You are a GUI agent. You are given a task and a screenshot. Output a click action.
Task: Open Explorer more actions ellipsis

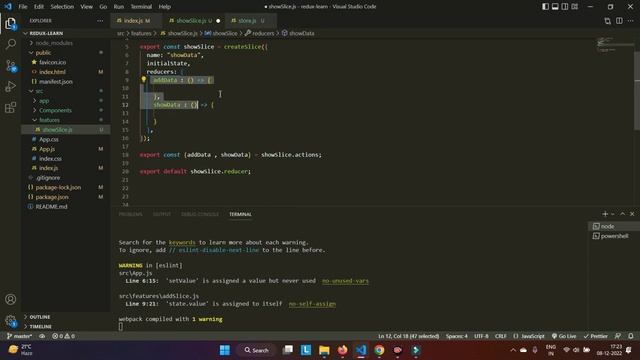[x=100, y=20]
